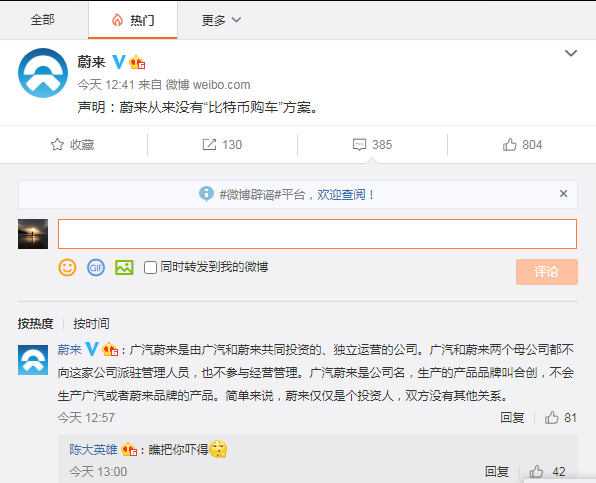Submit with the 评论 button
This screenshot has width=596, height=483.
tap(547, 272)
